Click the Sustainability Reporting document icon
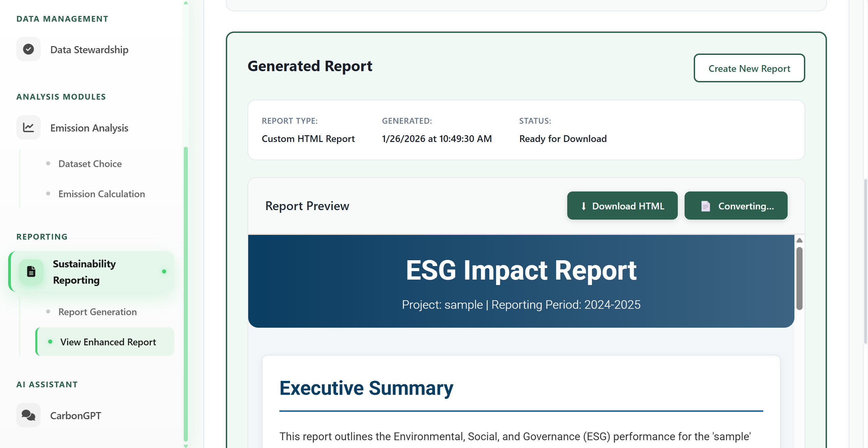The width and height of the screenshot is (868, 448). pos(31,272)
